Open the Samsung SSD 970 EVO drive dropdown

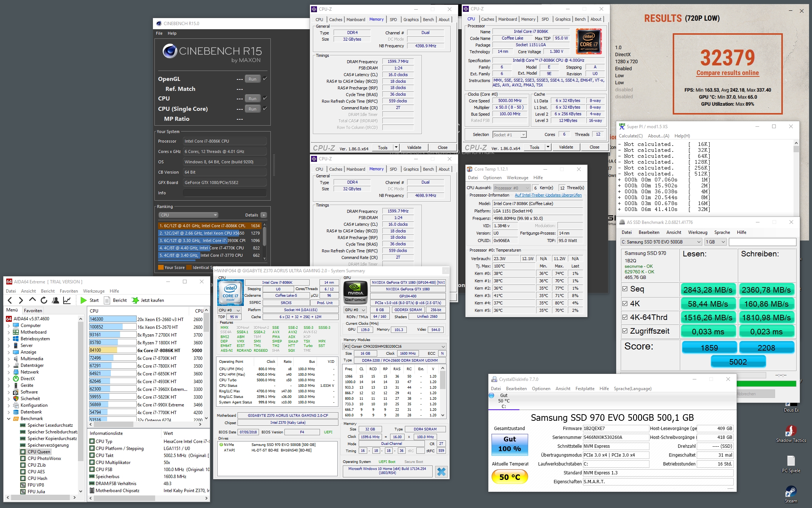(x=661, y=242)
